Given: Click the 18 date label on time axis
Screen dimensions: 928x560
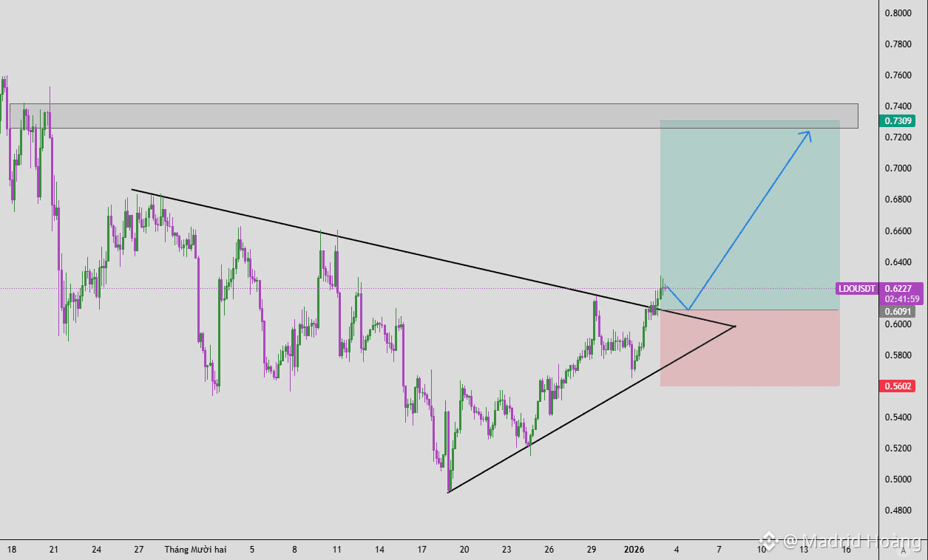Looking at the screenshot, I should coord(11,550).
